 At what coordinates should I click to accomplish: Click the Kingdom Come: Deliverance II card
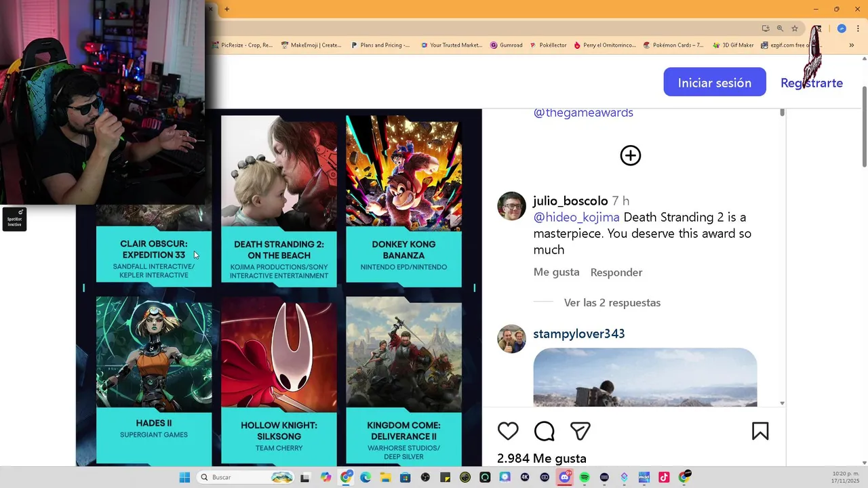pyautogui.click(x=404, y=381)
